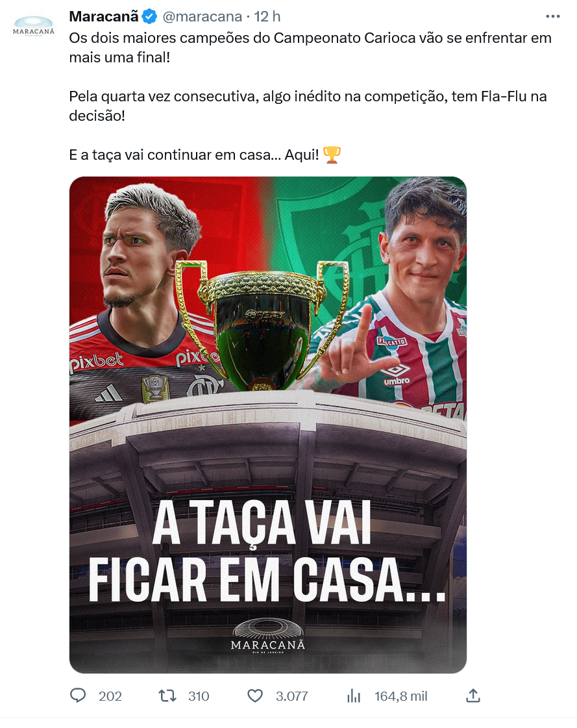Click the 3.077 likes count

[291, 696]
